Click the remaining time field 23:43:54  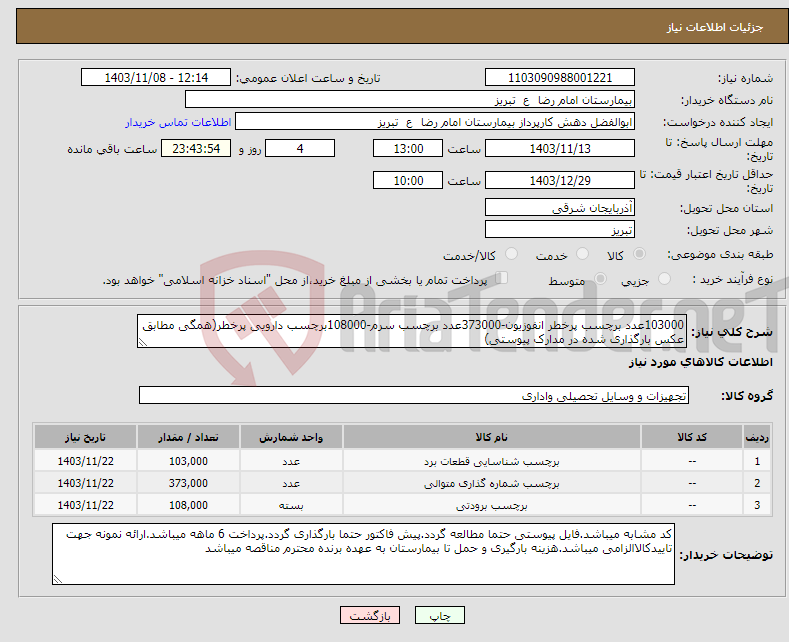pyautogui.click(x=196, y=148)
